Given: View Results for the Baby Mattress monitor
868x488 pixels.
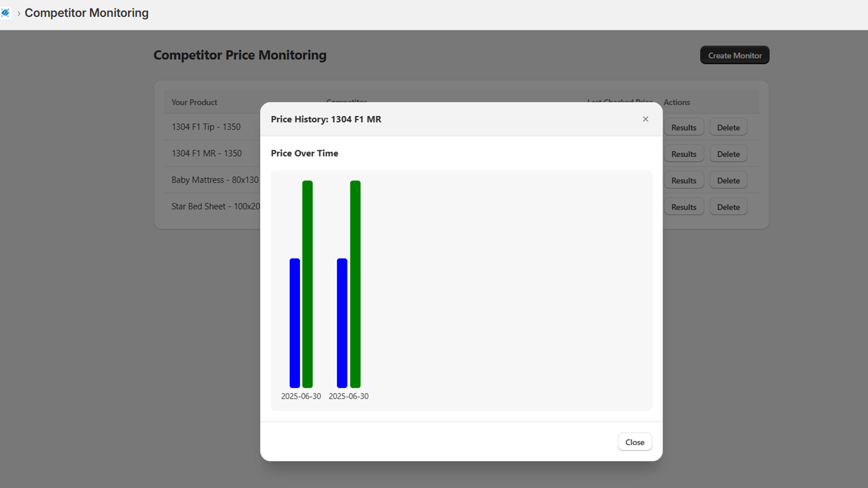Looking at the screenshot, I should [x=683, y=180].
